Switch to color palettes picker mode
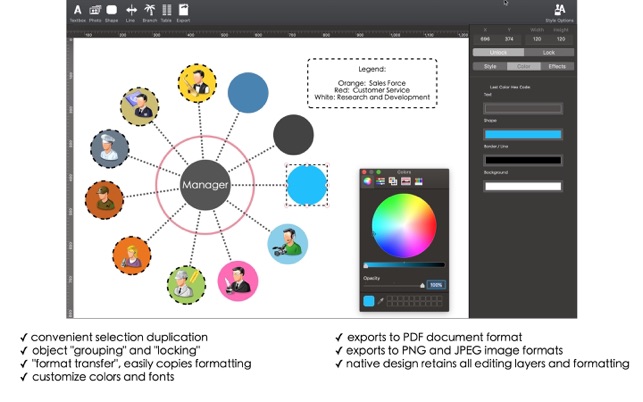Image resolution: width=643 pixels, height=402 pixels. (393, 181)
